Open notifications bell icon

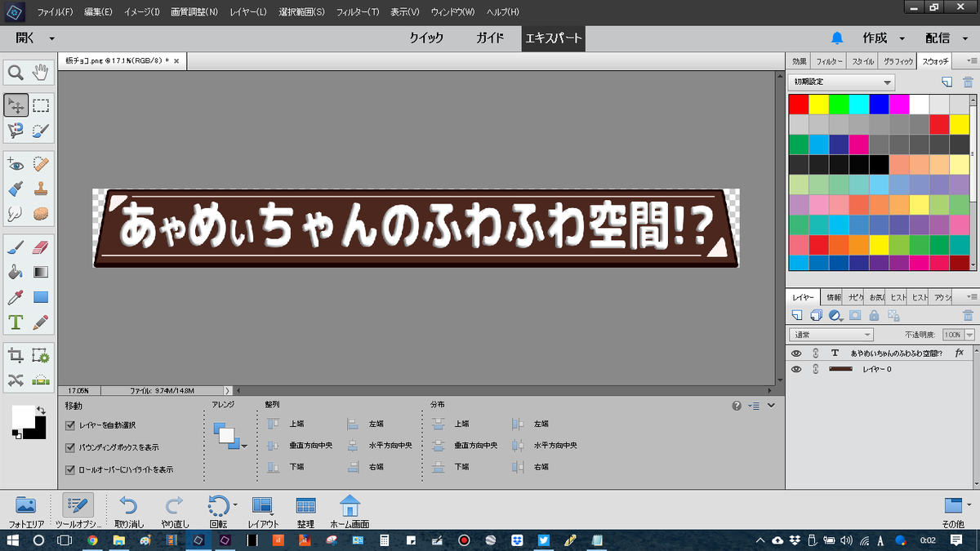(x=837, y=38)
